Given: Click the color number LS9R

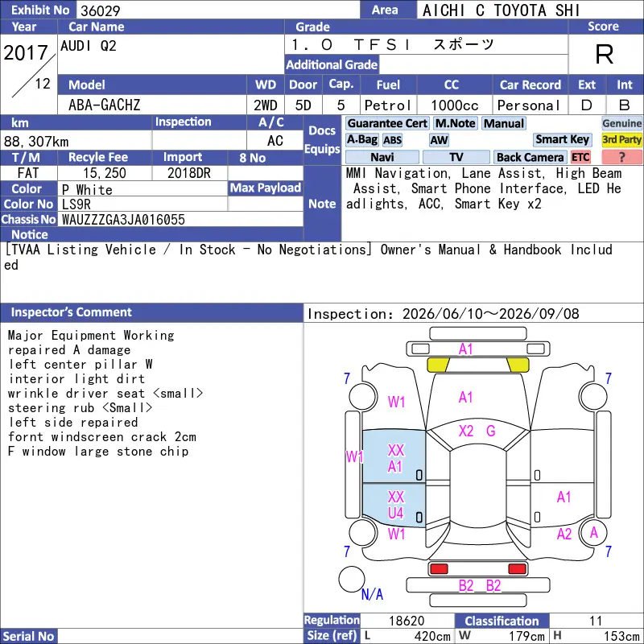Looking at the screenshot, I should pos(76,204).
